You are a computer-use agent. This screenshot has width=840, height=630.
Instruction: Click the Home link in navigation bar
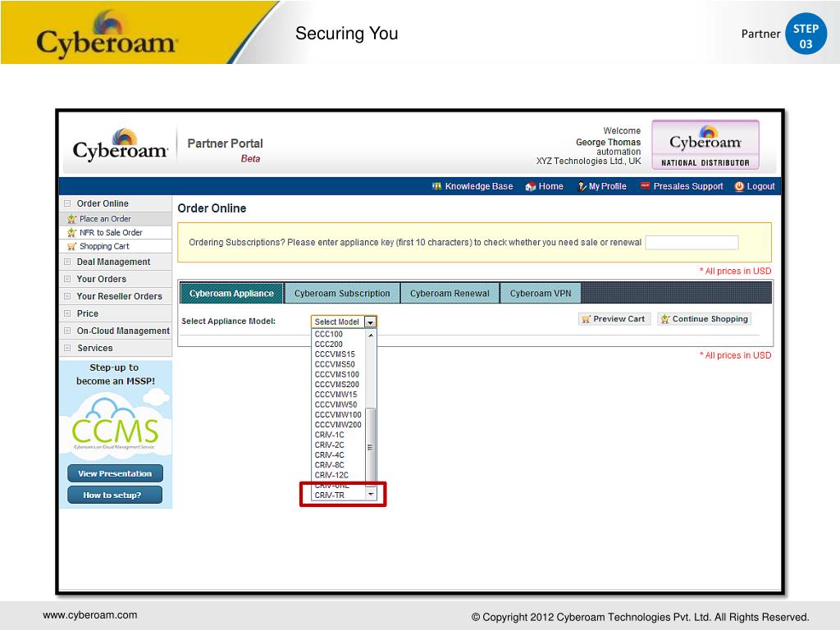tap(550, 186)
